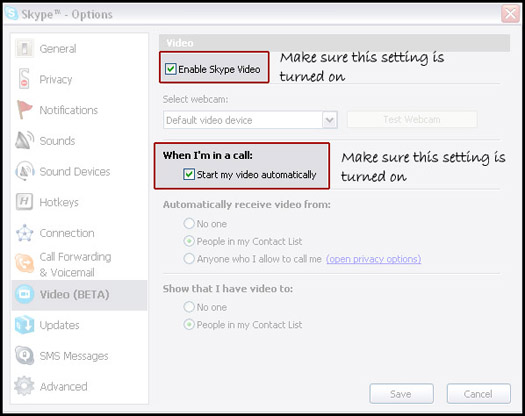The height and width of the screenshot is (416, 525).
Task: Click the Sounds speaker icon
Action: pos(24,140)
